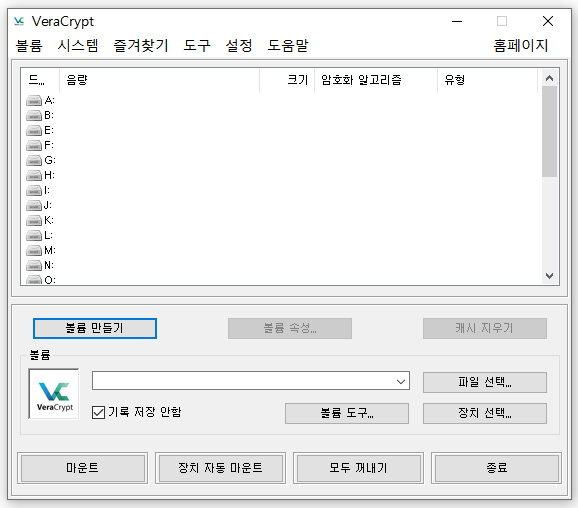578x508 pixels.
Task: Select the J: drive icon
Action: pyautogui.click(x=34, y=205)
